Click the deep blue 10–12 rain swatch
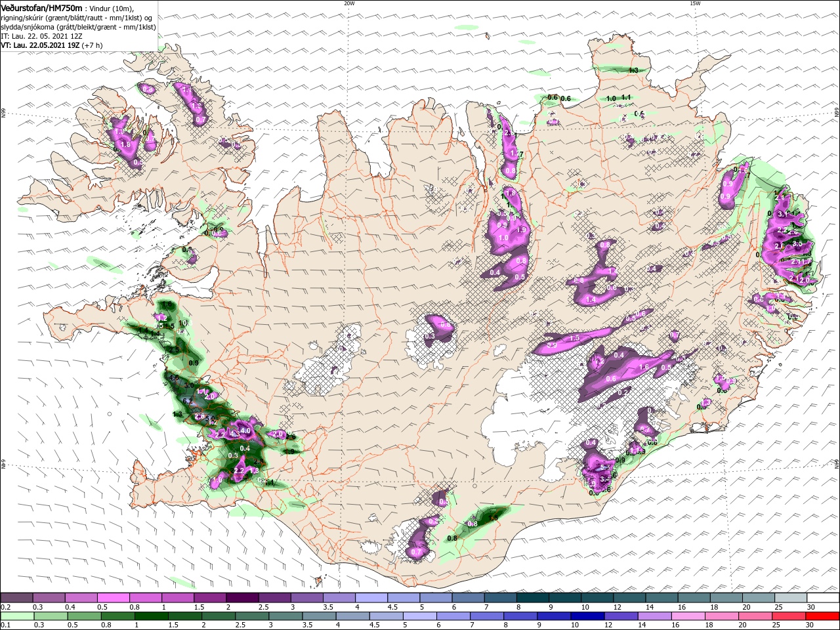 pos(586,616)
